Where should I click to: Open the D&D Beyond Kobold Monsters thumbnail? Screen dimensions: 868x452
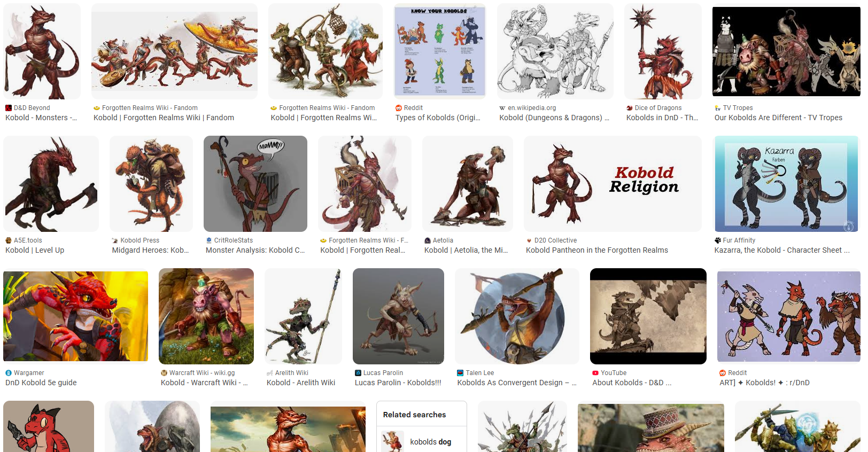coord(42,51)
